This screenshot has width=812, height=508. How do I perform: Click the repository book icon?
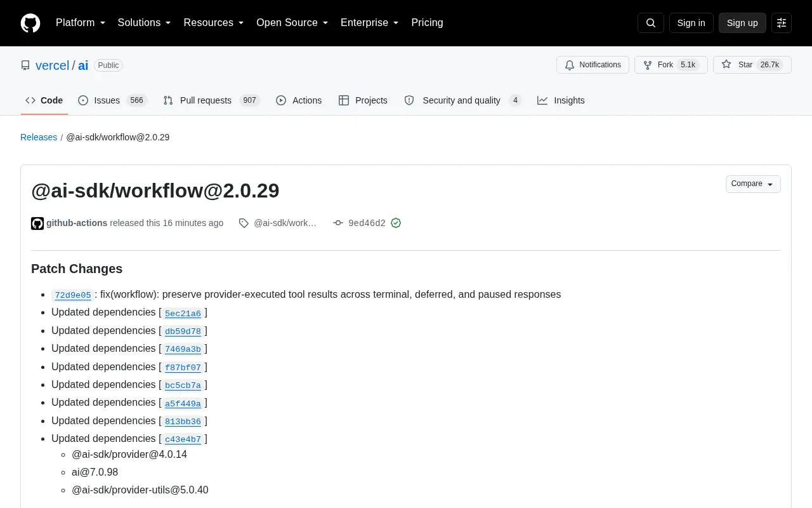pos(25,65)
